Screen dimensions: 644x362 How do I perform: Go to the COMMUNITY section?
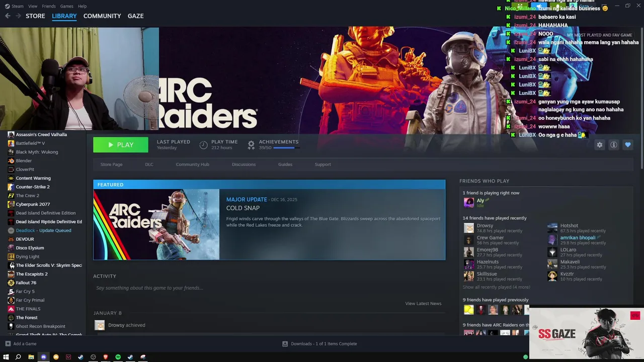click(x=102, y=16)
